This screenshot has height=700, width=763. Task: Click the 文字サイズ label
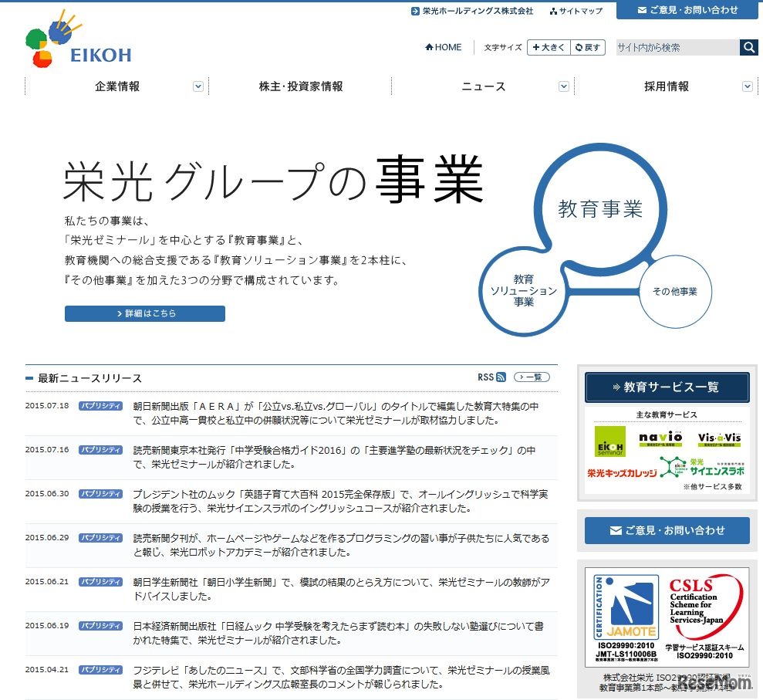(503, 47)
